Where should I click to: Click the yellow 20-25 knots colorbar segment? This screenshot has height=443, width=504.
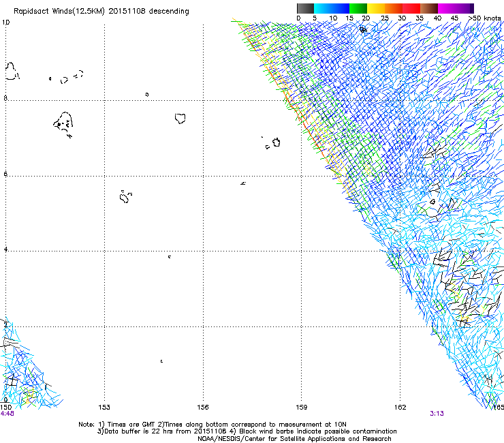coord(376,8)
